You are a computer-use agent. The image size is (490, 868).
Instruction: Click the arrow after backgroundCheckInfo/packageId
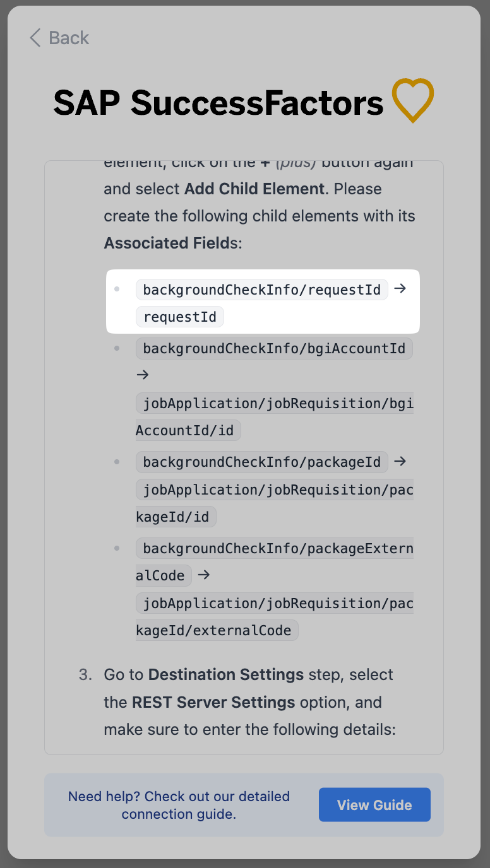(x=400, y=461)
